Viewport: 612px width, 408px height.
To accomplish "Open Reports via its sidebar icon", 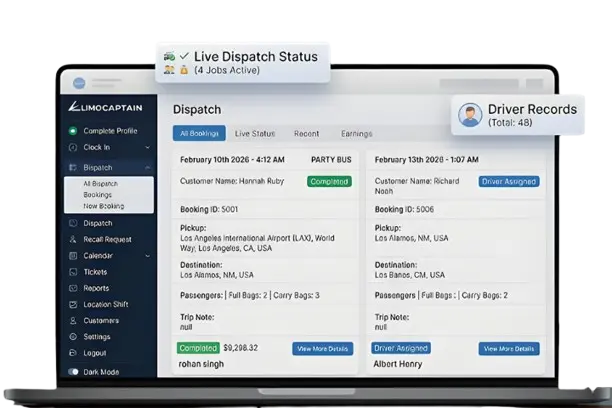I will coord(72,288).
